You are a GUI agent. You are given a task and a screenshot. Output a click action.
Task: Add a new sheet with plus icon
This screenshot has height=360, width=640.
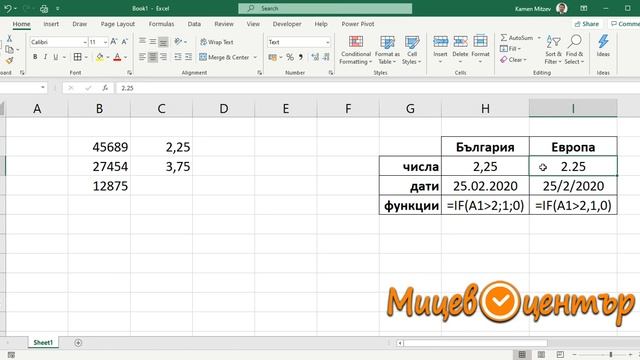[x=78, y=342]
